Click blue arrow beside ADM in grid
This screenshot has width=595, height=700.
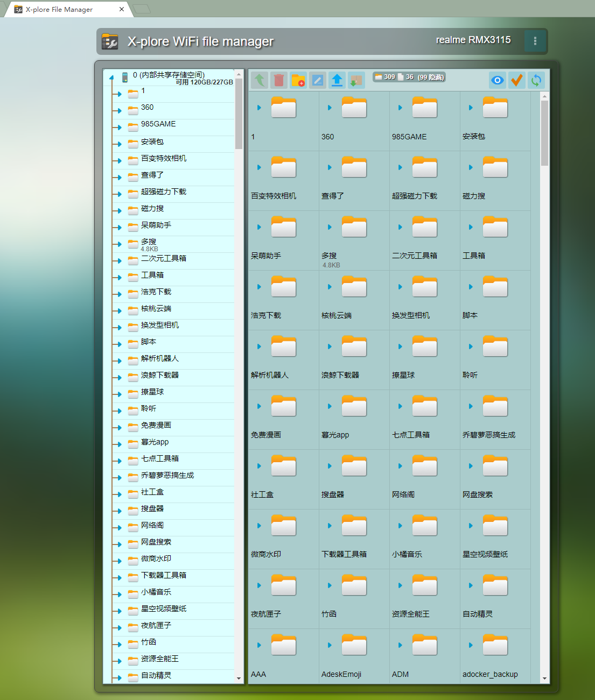[400, 645]
